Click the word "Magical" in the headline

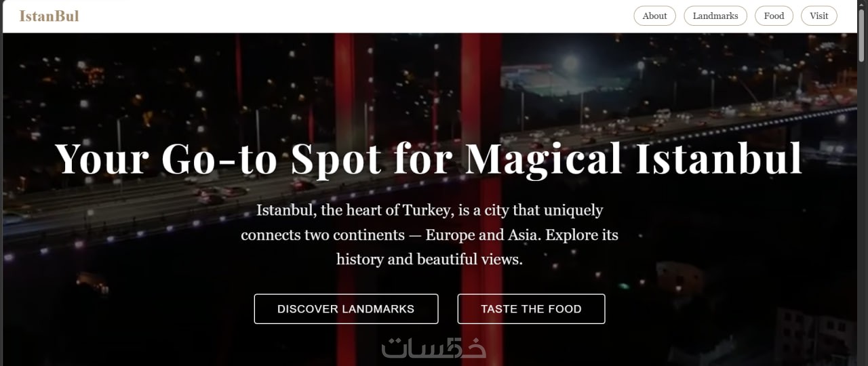coord(544,159)
